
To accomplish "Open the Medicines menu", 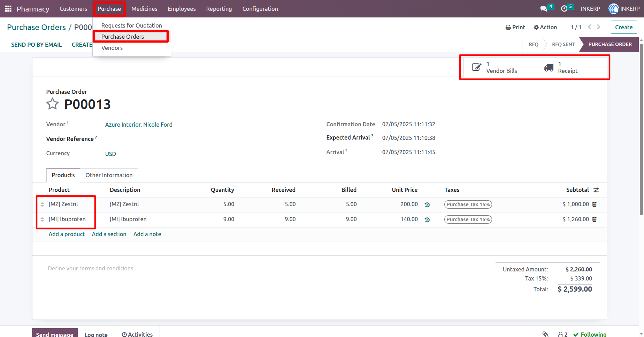I will (144, 9).
